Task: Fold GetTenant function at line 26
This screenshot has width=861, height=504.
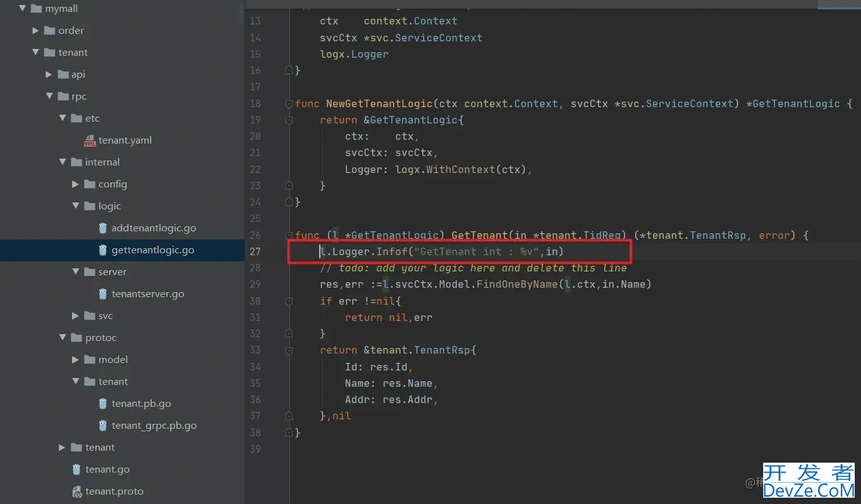Action: pyautogui.click(x=289, y=235)
